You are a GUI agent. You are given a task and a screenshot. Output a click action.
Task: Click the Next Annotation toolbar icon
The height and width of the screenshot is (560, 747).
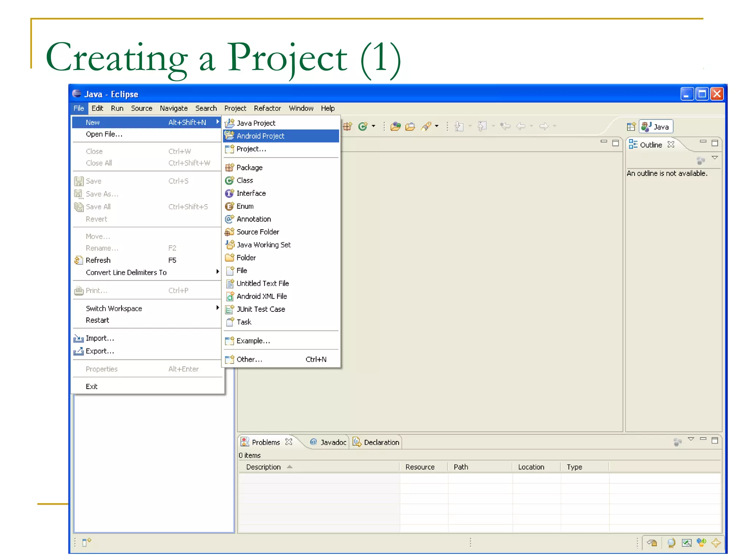coord(459,127)
